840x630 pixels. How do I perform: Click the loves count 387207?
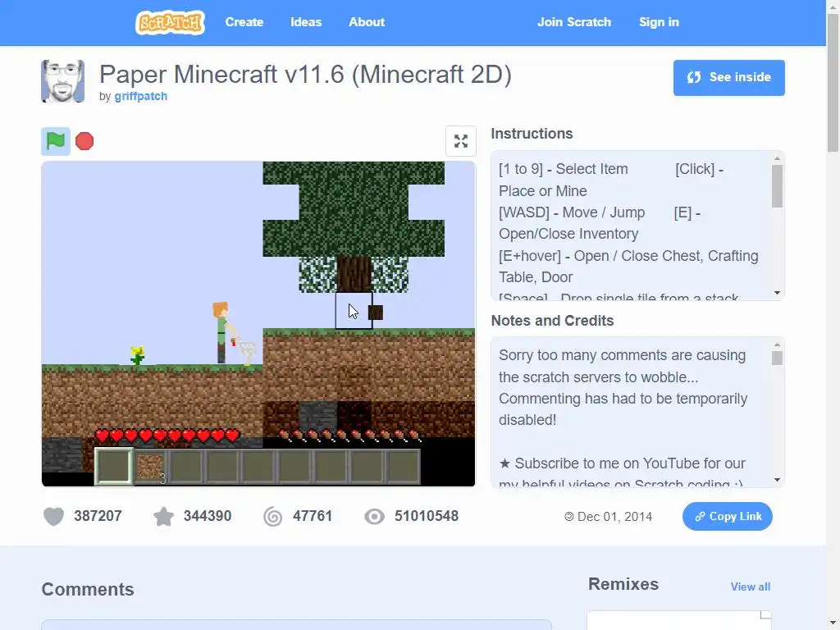98,516
